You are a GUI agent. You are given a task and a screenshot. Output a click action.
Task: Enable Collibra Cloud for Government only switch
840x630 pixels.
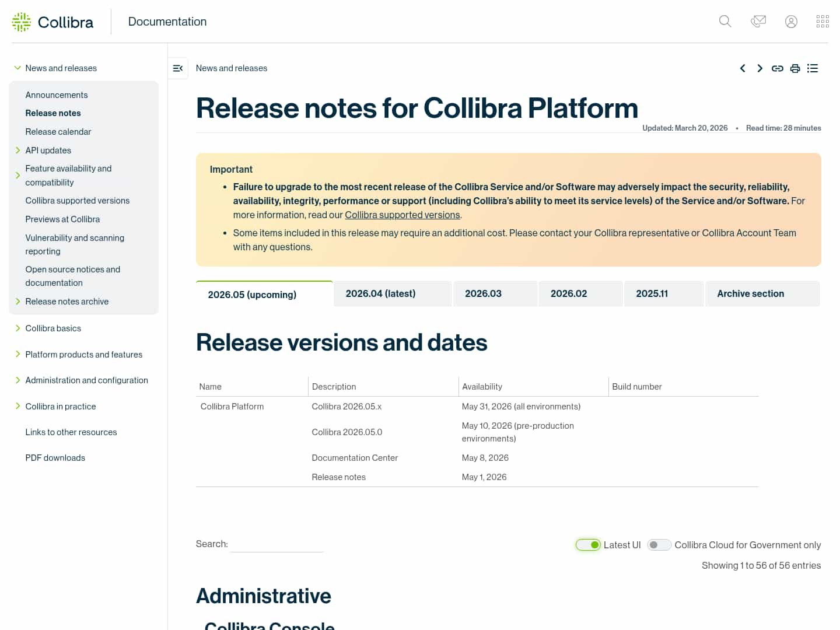tap(660, 545)
